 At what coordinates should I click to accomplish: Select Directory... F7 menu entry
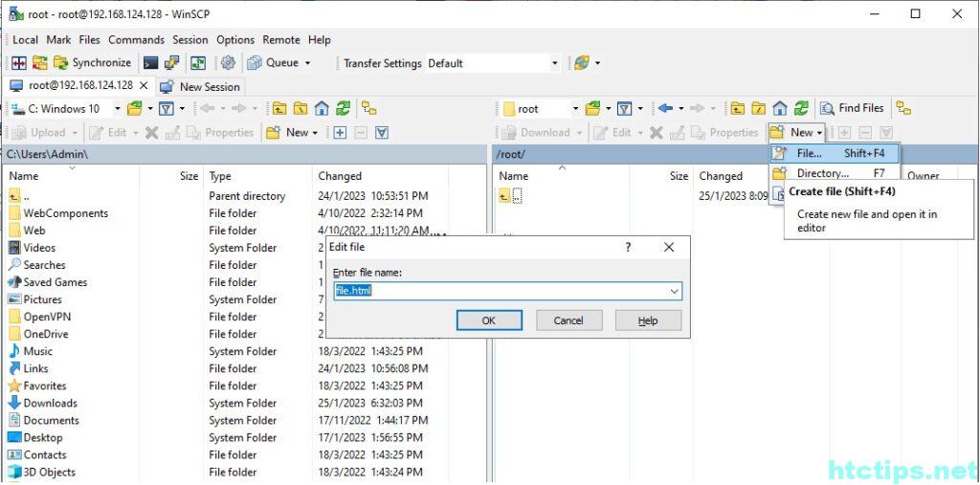[x=835, y=173]
